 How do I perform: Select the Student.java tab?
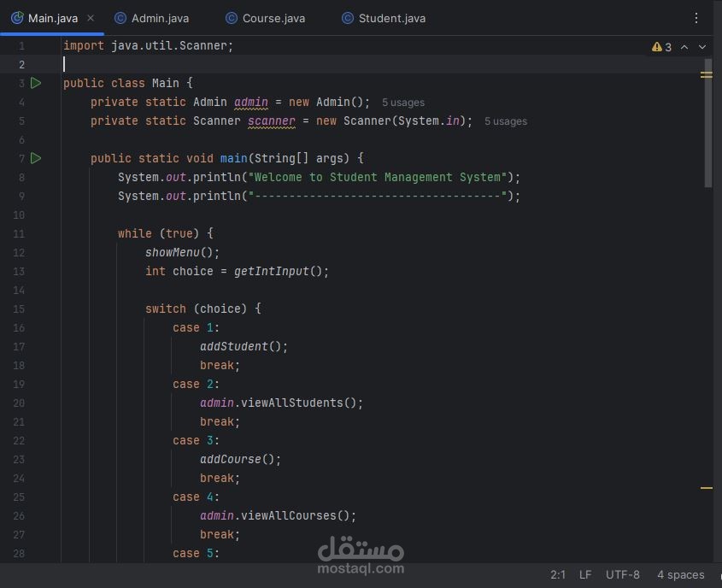pos(384,19)
